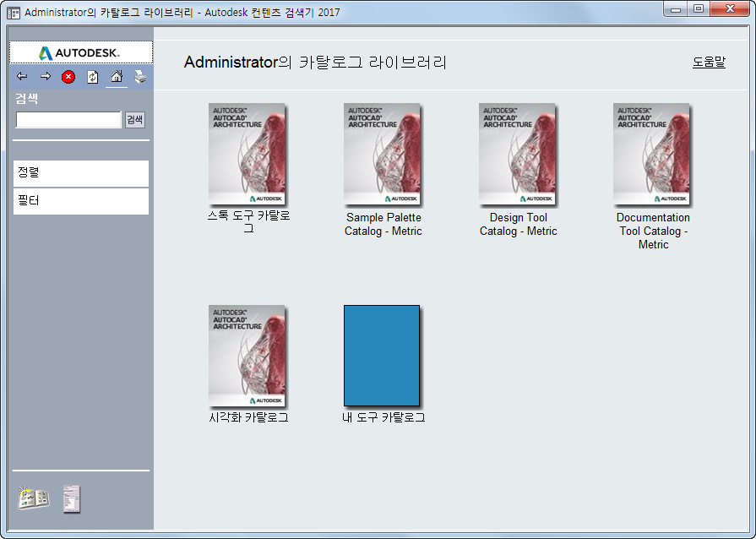
Task: Expand the 정렬 sort panel
Action: pyautogui.click(x=81, y=173)
